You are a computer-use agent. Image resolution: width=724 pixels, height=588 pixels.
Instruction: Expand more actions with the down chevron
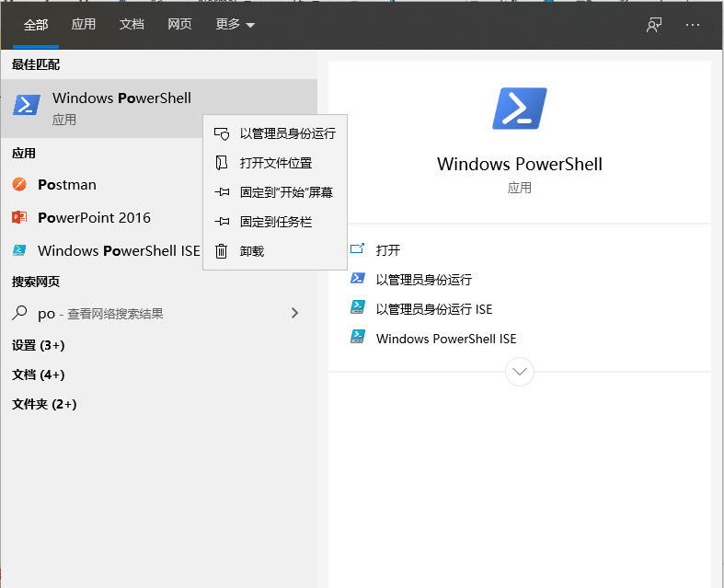point(520,372)
